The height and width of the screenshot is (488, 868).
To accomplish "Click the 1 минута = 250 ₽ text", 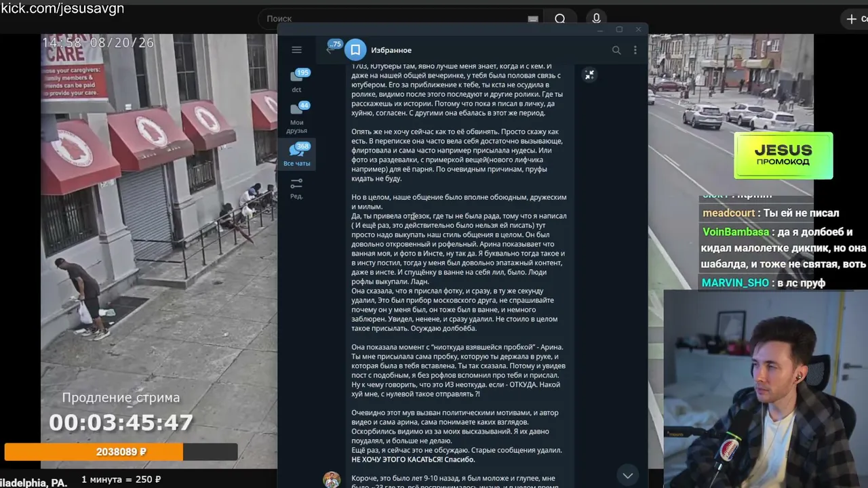I will click(x=121, y=480).
